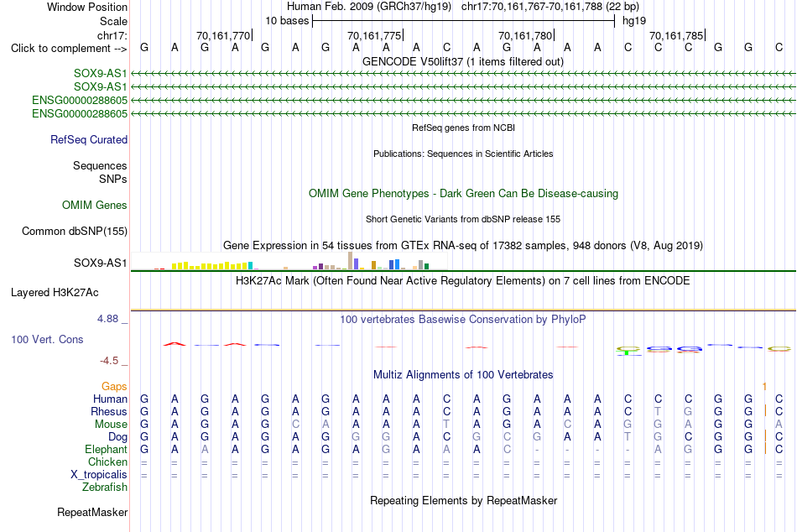
Task: Open 'Multiz Alignments of 100 Vertebrates' title
Action: click(463, 375)
